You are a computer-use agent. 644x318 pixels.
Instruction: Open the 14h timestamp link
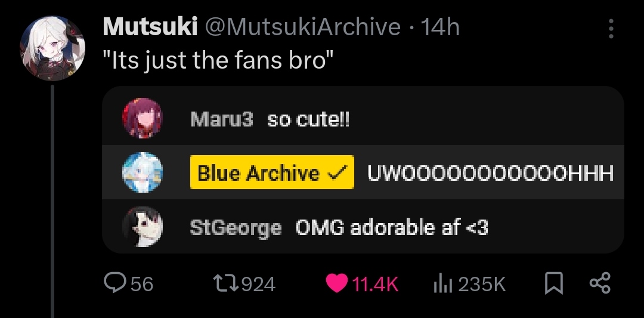[x=439, y=27]
